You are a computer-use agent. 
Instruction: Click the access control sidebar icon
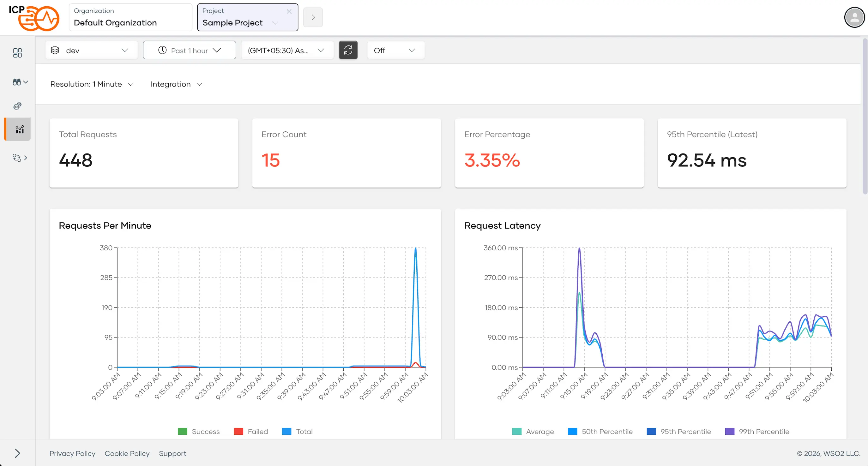click(x=17, y=158)
